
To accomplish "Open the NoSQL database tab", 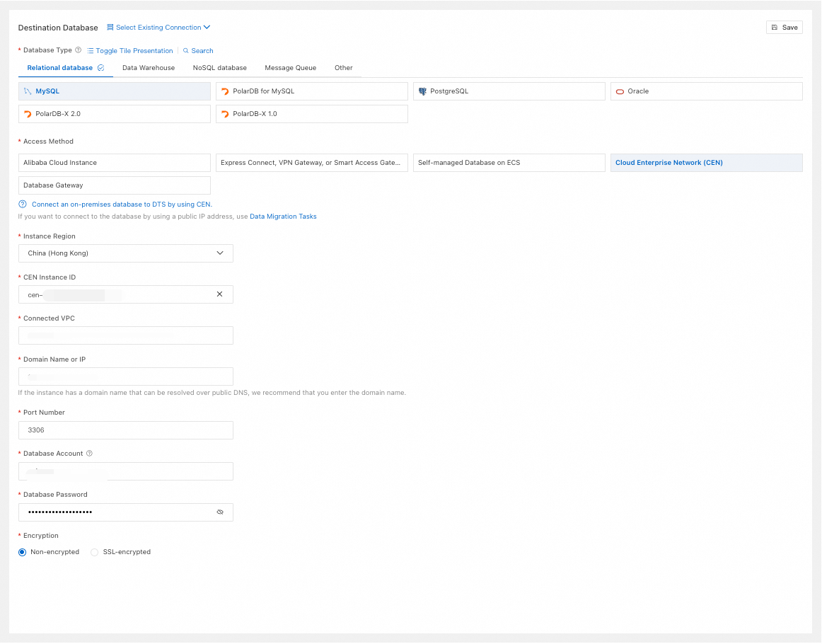I will click(220, 68).
